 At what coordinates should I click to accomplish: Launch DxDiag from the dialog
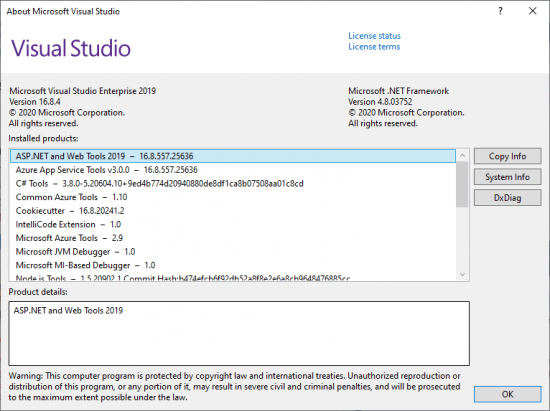pyautogui.click(x=507, y=198)
